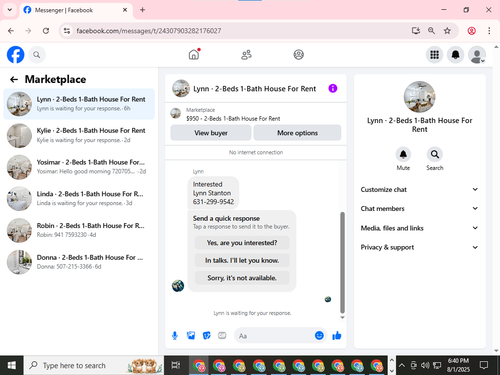View site information icon in address bar
Viewport: 500px width, 375px height.
tap(67, 31)
